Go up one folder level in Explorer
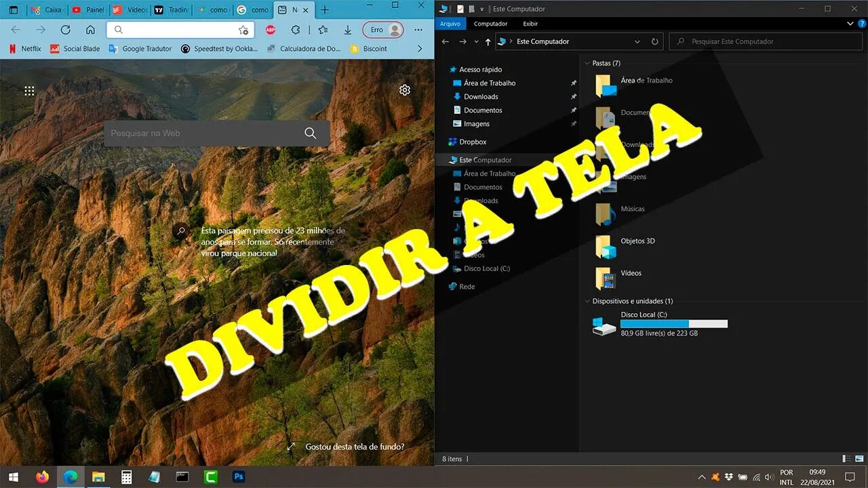Viewport: 868px width, 488px height. [x=488, y=41]
